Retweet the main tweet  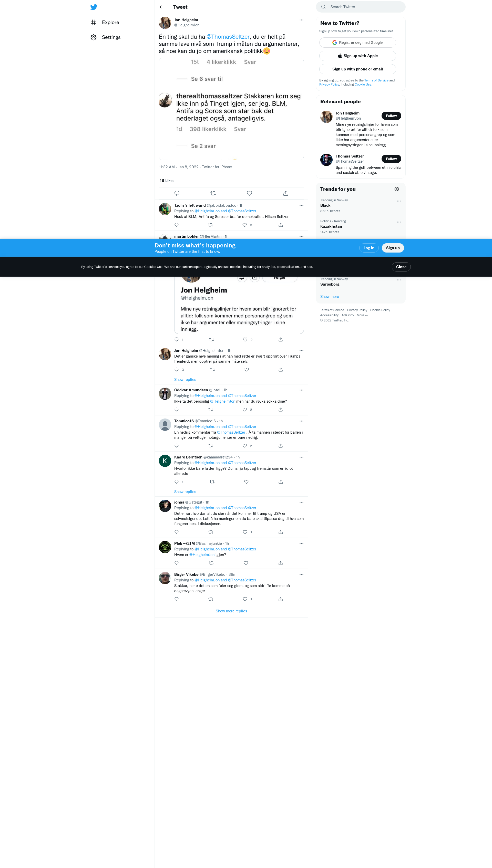[213, 193]
